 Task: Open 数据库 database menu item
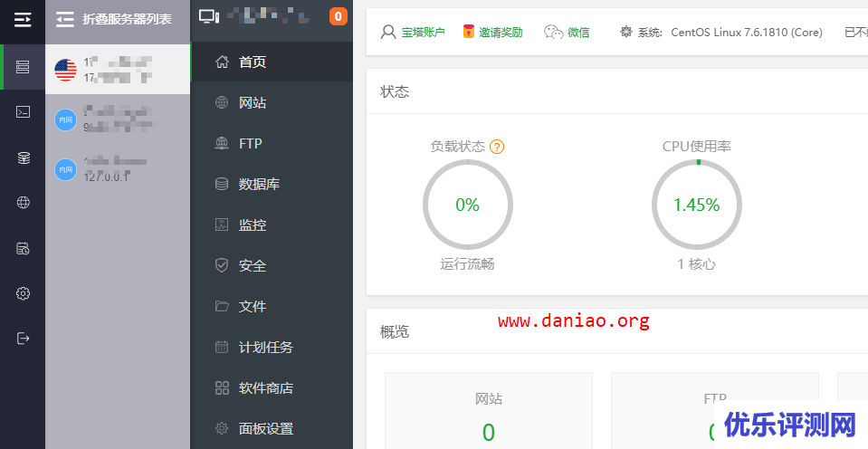tap(272, 184)
